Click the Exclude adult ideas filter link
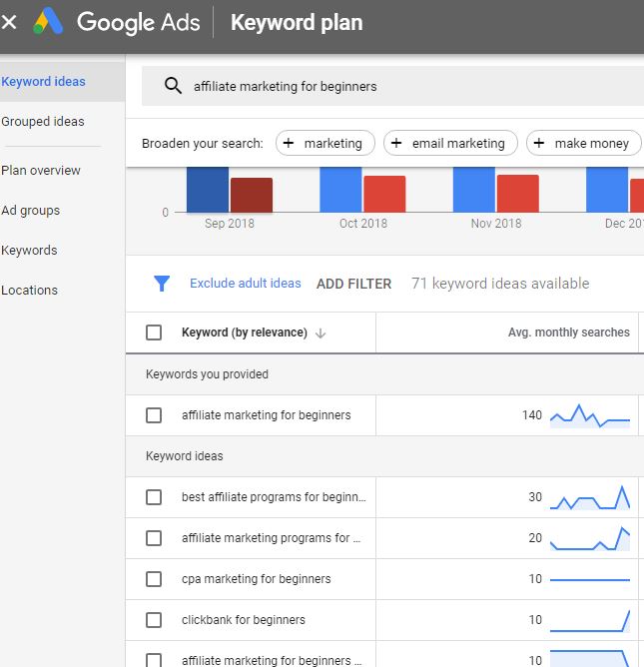The image size is (644, 667). pos(246,284)
